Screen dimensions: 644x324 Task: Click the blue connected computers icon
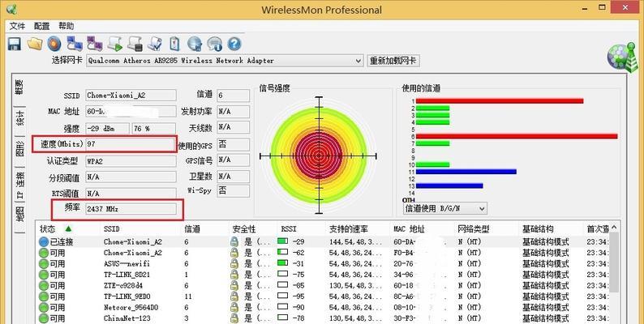click(75, 44)
